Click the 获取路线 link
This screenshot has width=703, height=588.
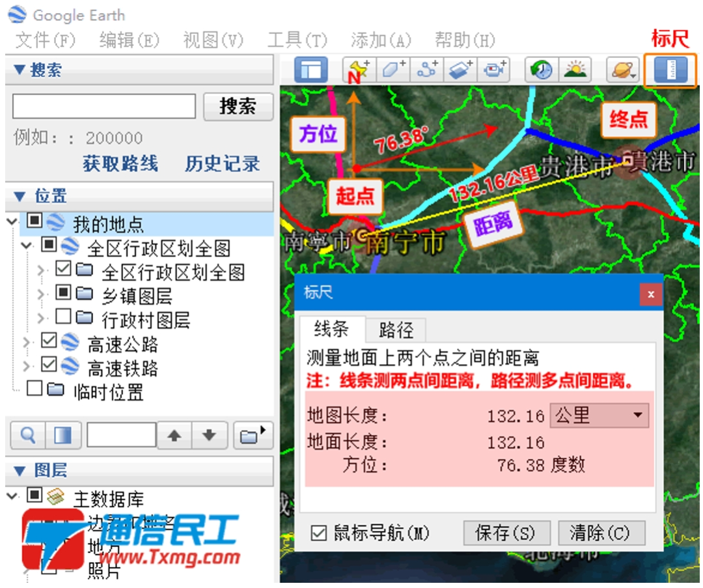(x=120, y=163)
